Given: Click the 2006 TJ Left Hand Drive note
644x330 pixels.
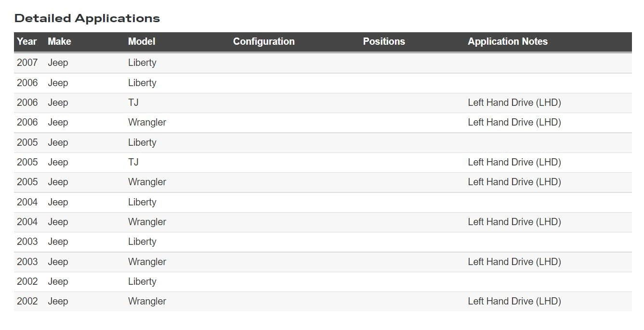Looking at the screenshot, I should (514, 102).
